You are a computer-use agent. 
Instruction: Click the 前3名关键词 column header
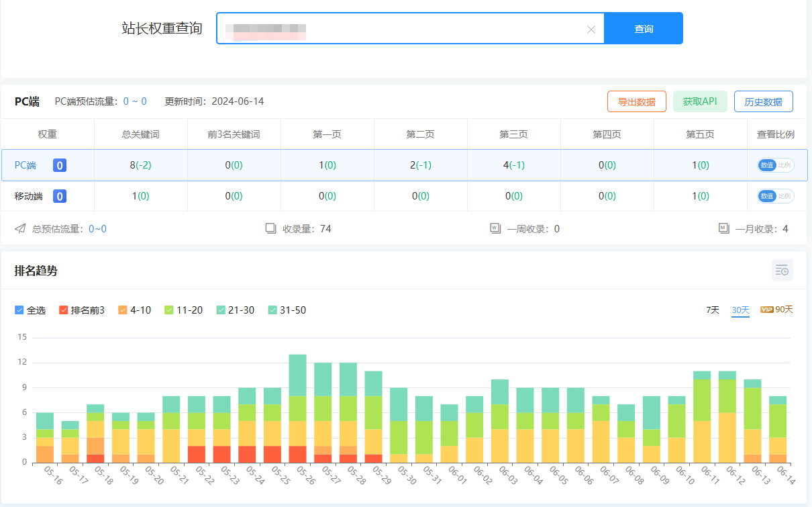[x=234, y=134]
